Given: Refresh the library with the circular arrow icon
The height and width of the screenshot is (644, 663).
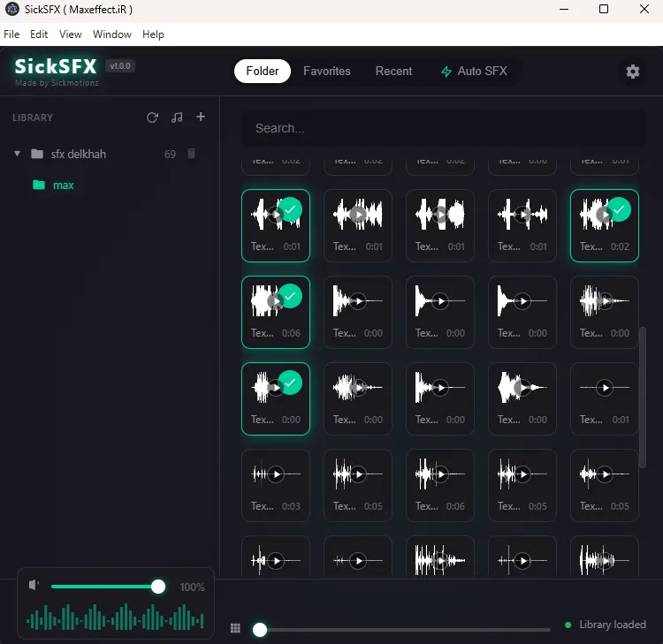Looking at the screenshot, I should [x=152, y=117].
